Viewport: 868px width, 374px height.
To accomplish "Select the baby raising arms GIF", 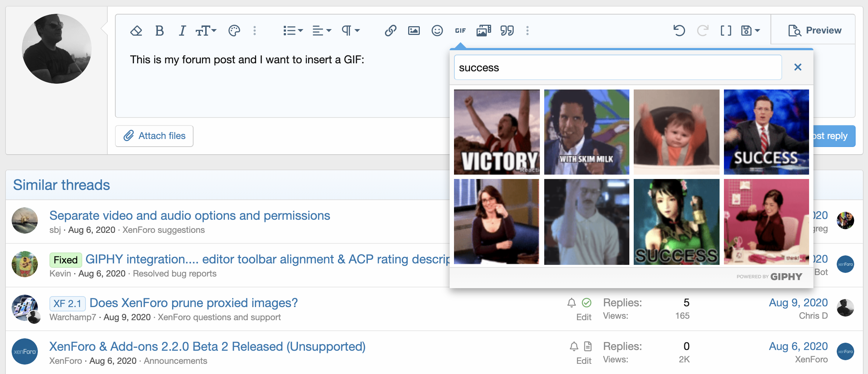I will (x=677, y=132).
